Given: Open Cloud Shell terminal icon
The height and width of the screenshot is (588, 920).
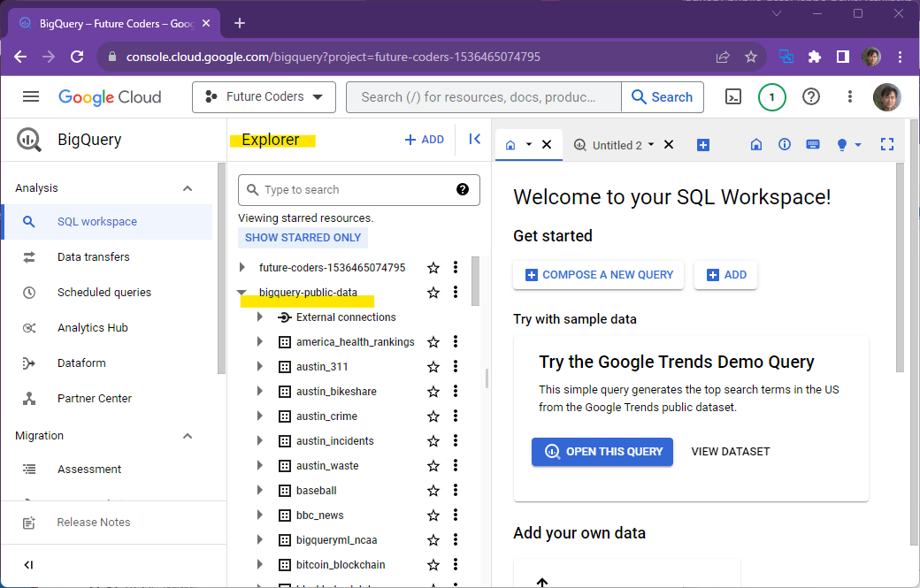Looking at the screenshot, I should 732,96.
